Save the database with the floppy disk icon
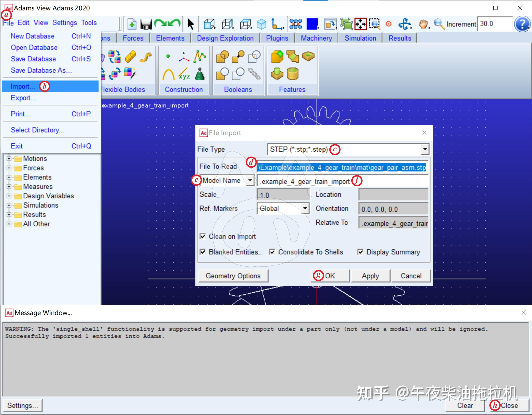 (146, 24)
